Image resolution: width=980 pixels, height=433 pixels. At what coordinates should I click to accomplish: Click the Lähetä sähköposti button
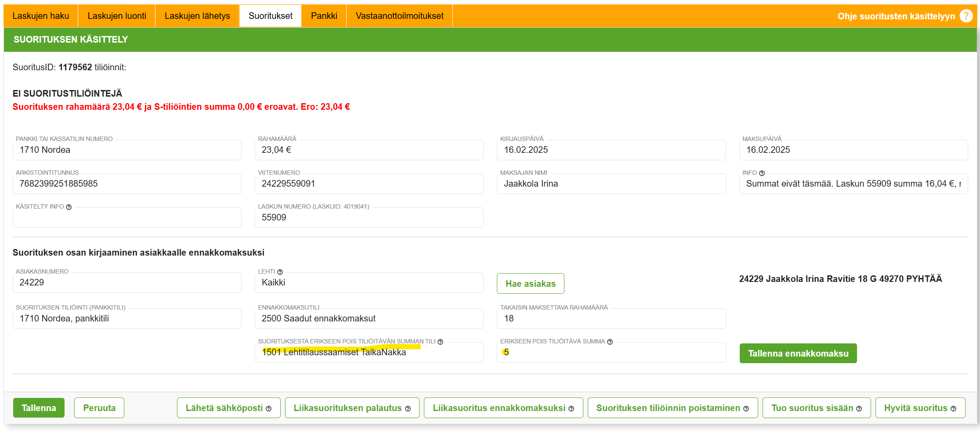pyautogui.click(x=228, y=408)
